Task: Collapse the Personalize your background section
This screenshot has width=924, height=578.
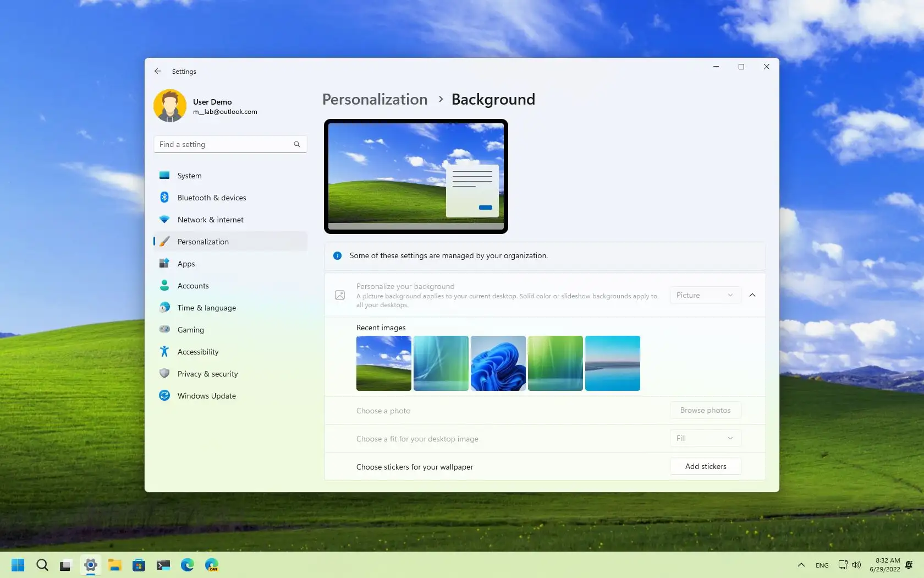Action: 752,295
